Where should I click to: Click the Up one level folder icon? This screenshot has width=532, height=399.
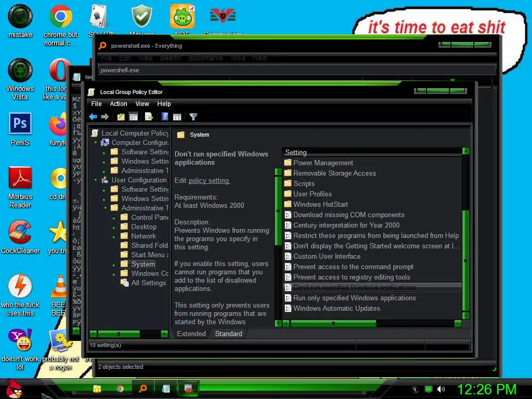click(121, 117)
